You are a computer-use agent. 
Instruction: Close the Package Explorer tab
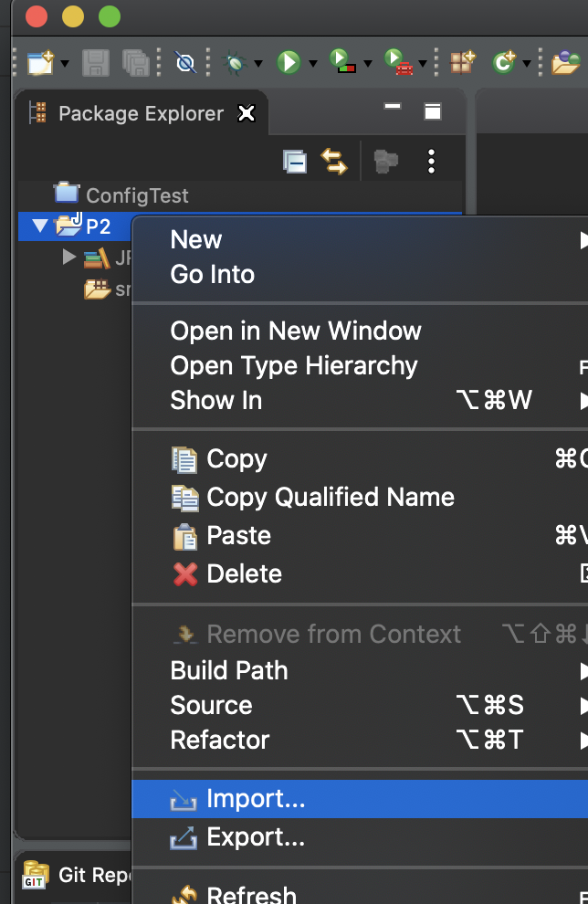coord(247,113)
